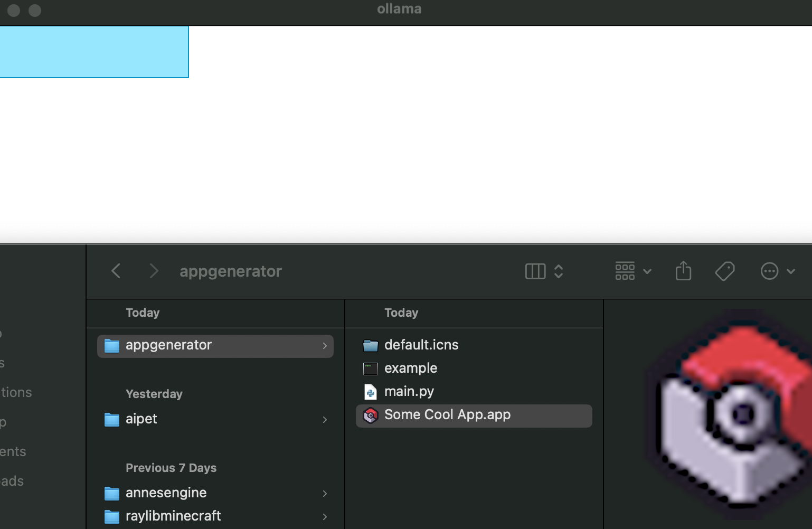Select Some Cool App.app

pos(474,416)
